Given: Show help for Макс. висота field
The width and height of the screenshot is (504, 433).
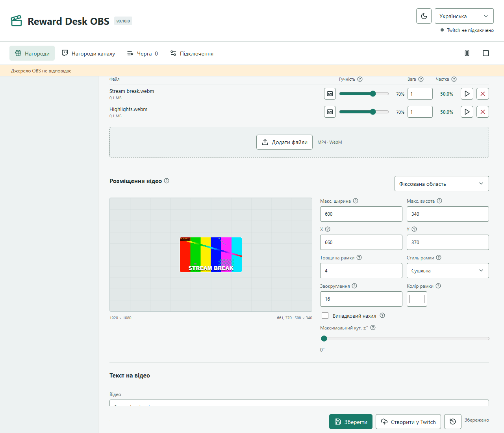Looking at the screenshot, I should coord(439,201).
